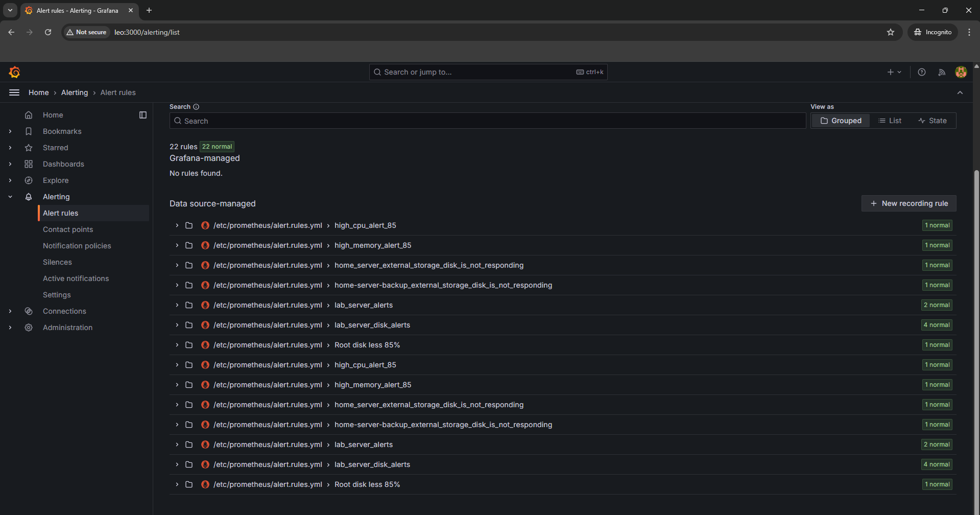Screen dimensions: 980x515
Task: Click the search info tooltip icon
Action: (x=196, y=107)
